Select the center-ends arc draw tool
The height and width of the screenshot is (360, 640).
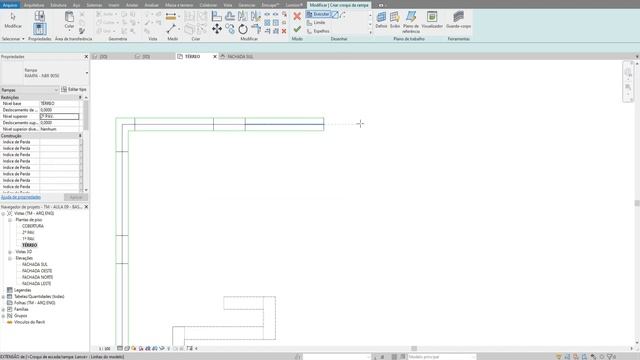(342, 14)
